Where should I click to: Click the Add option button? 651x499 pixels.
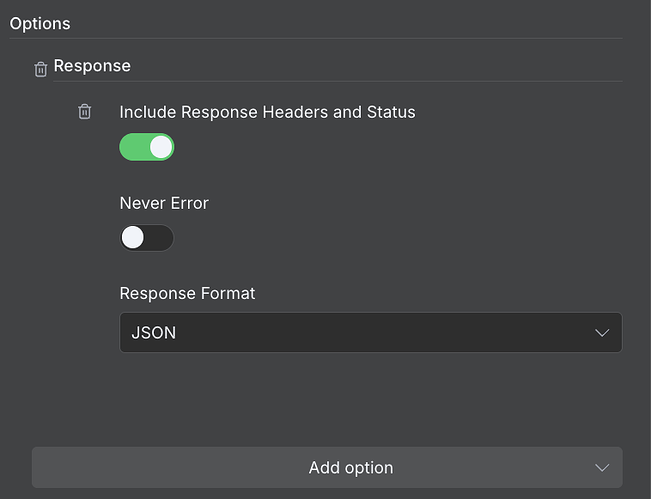pos(327,468)
